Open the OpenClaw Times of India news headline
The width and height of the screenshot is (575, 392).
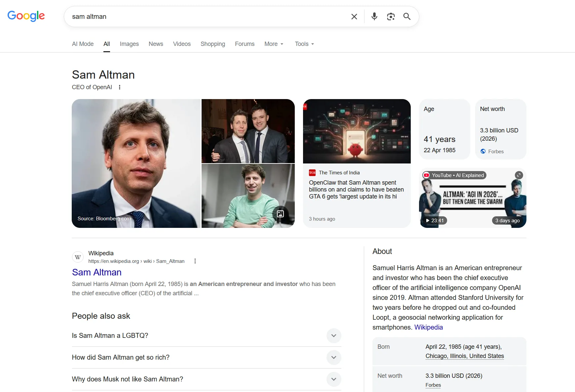tap(356, 190)
